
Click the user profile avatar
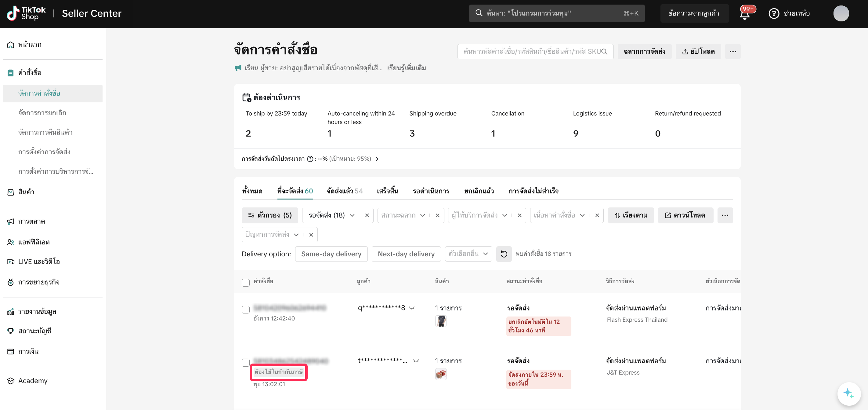click(841, 13)
